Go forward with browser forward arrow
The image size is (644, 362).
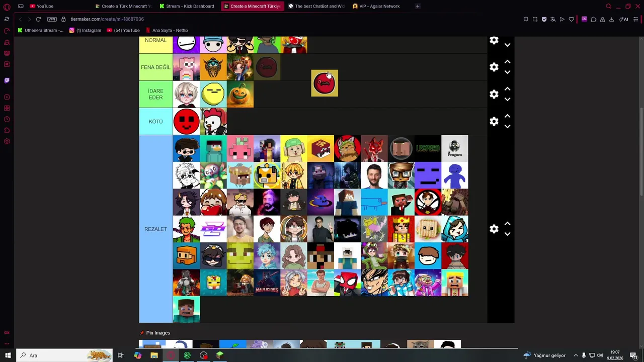point(29,19)
